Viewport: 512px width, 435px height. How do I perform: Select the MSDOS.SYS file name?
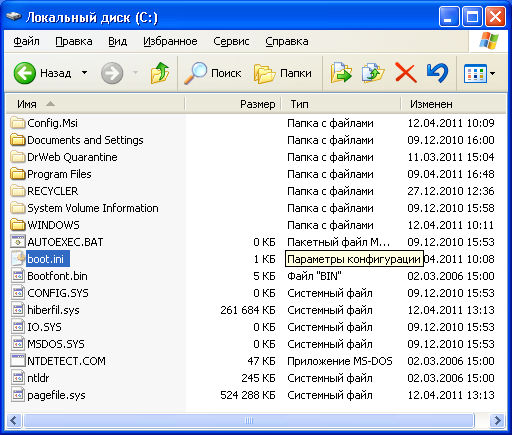click(56, 344)
